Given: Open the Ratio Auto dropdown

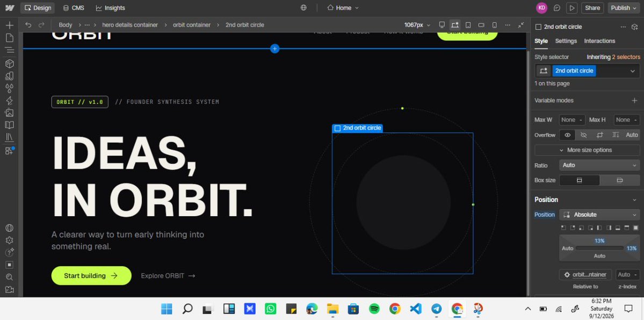Looking at the screenshot, I should pyautogui.click(x=599, y=165).
